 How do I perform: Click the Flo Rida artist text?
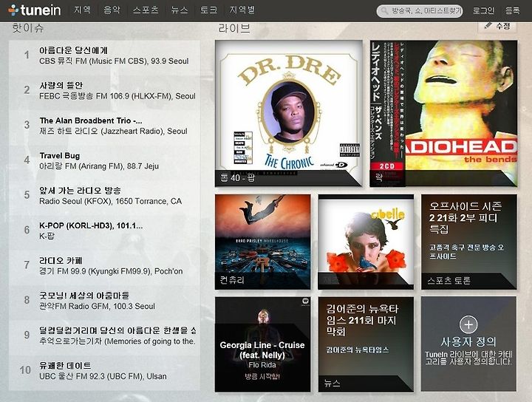click(x=262, y=365)
